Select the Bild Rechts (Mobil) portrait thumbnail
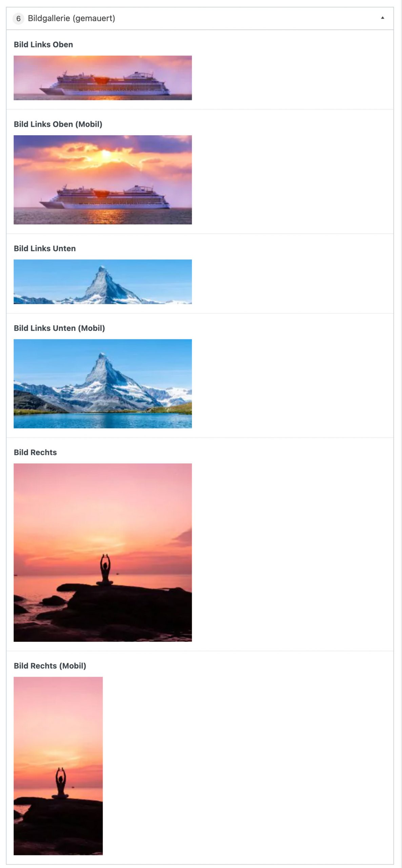The image size is (402, 868). (x=58, y=766)
